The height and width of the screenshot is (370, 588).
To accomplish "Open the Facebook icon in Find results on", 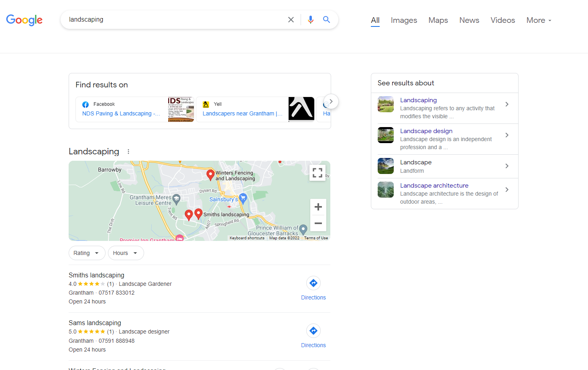I will tap(85, 104).
